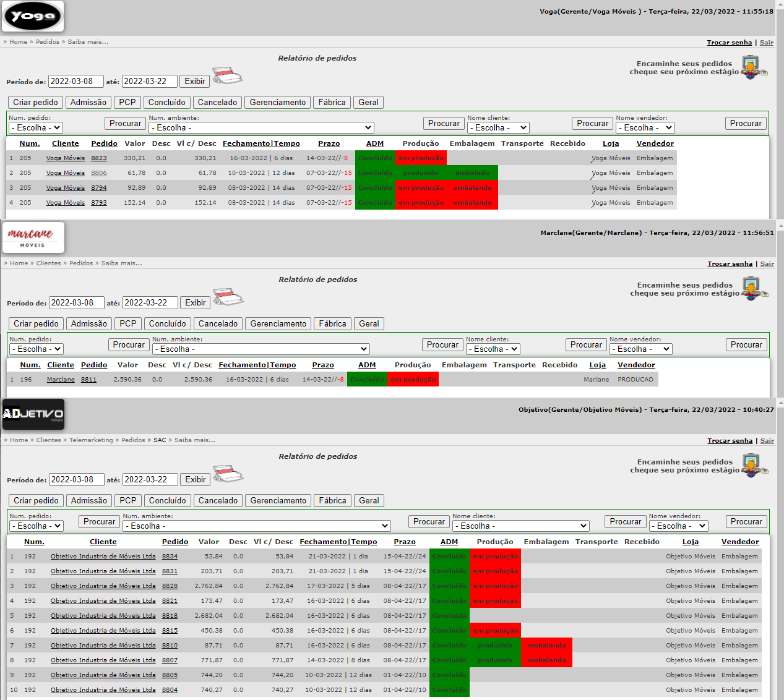Screen dimensions: 784x700
Task: Open order 8794 in the Voga table
Action: click(99, 188)
